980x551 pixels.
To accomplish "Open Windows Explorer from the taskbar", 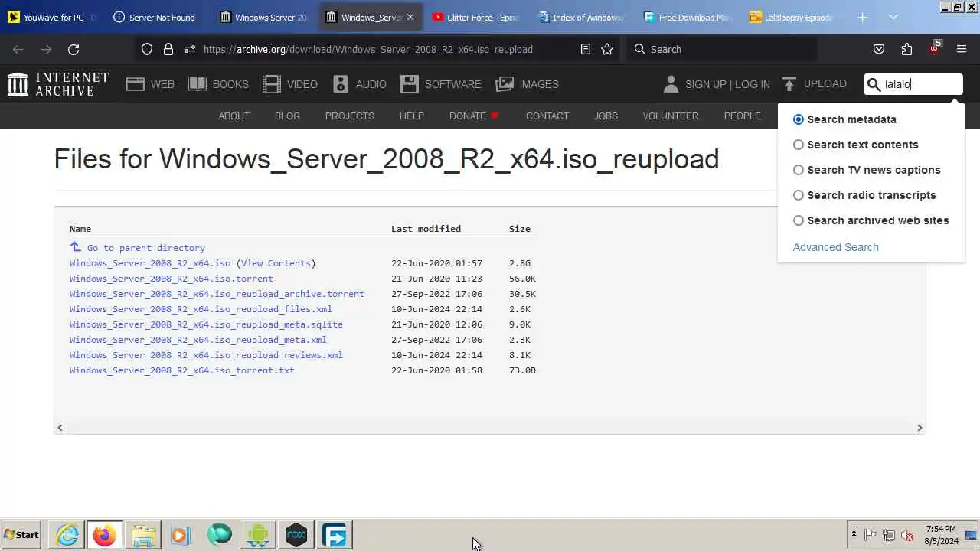I will click(143, 535).
